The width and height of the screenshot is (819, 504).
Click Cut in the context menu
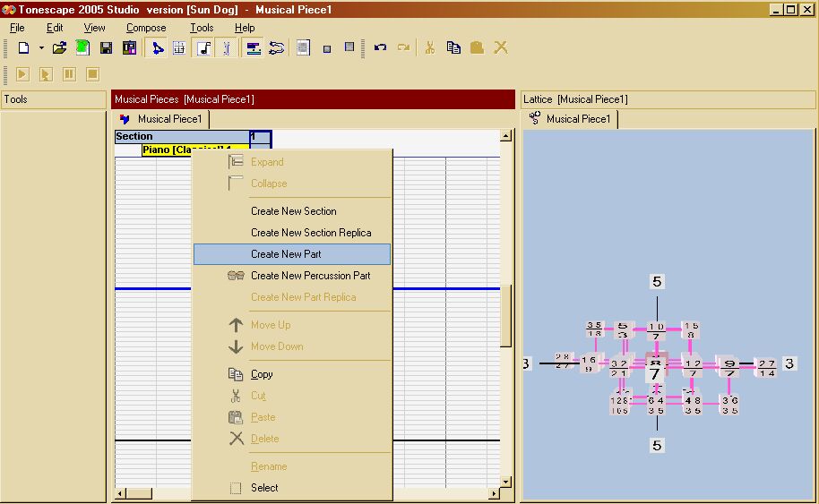[x=292, y=396]
